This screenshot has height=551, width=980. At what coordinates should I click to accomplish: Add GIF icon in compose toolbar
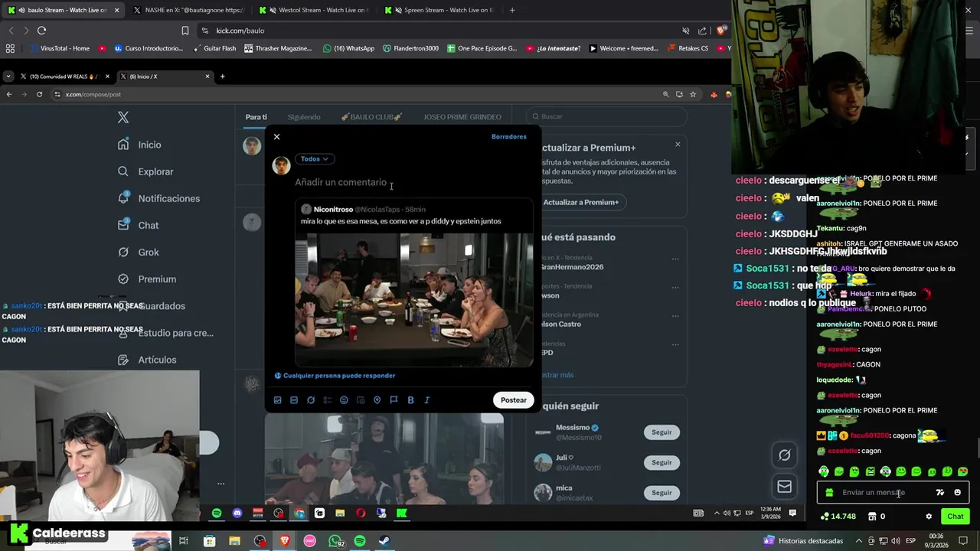[x=294, y=400]
